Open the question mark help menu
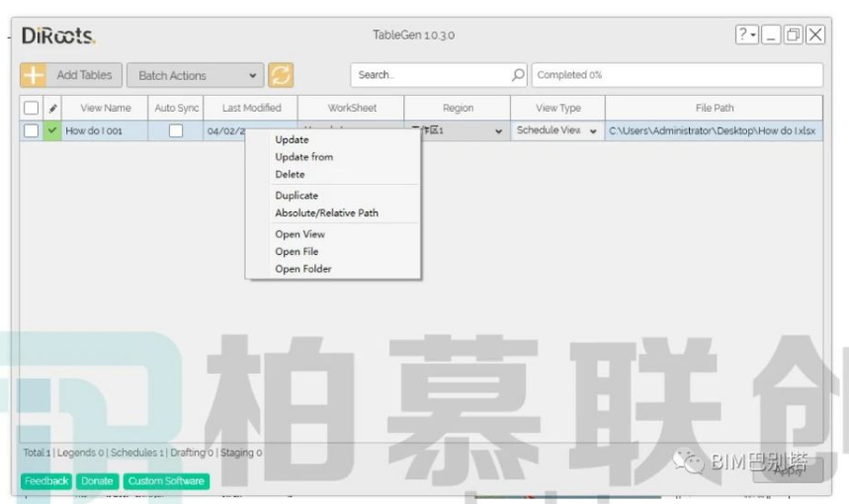This screenshot has height=504, width=849. coord(746,35)
